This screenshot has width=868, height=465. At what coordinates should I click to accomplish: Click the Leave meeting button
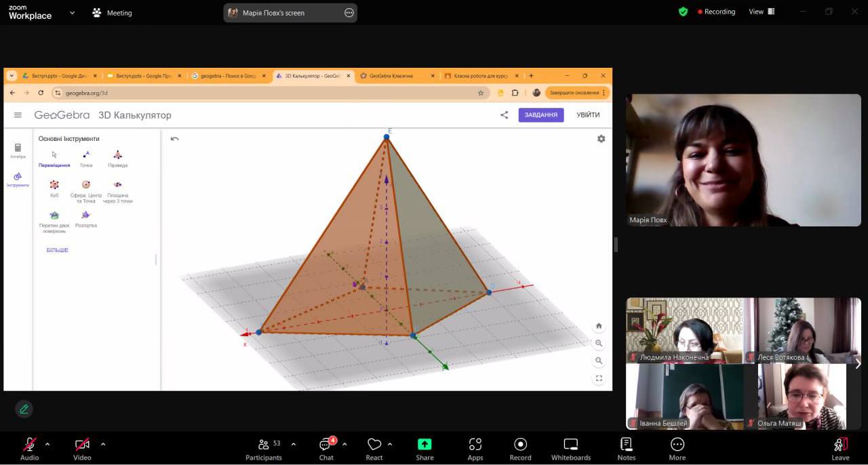(x=840, y=445)
